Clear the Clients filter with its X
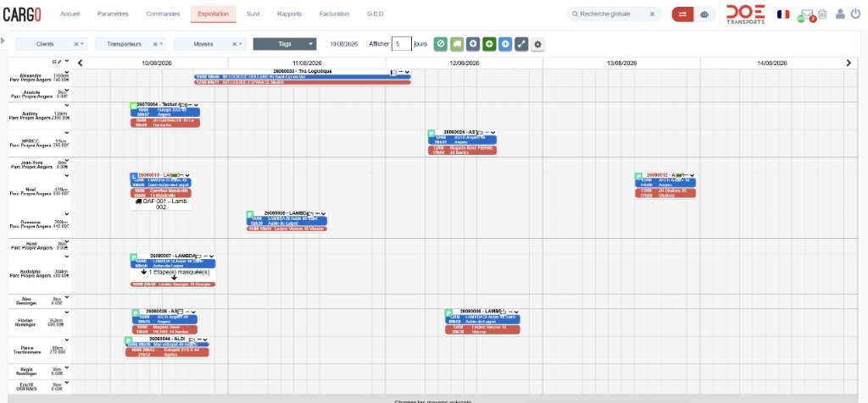The height and width of the screenshot is (403, 868). pos(76,44)
